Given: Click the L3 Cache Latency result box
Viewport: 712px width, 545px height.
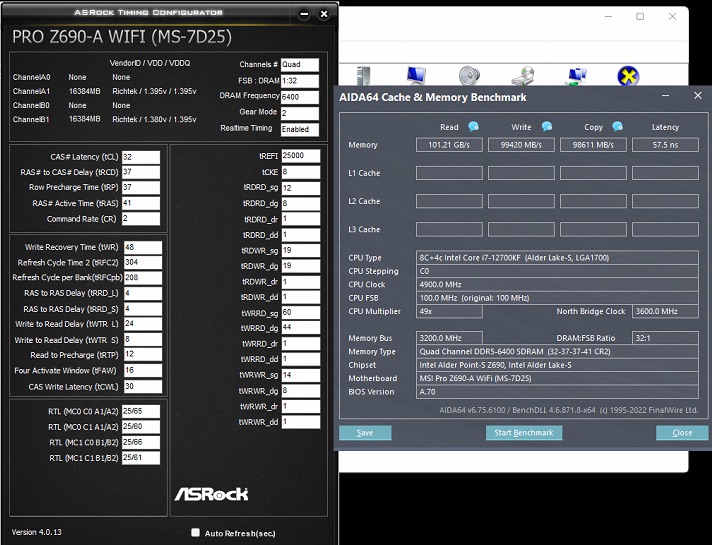Looking at the screenshot, I should [665, 229].
